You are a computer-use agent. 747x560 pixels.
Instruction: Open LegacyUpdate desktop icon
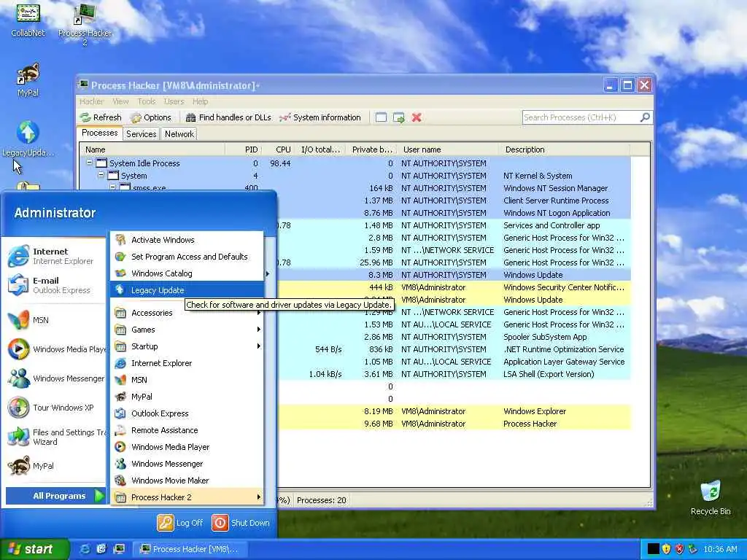[28, 139]
